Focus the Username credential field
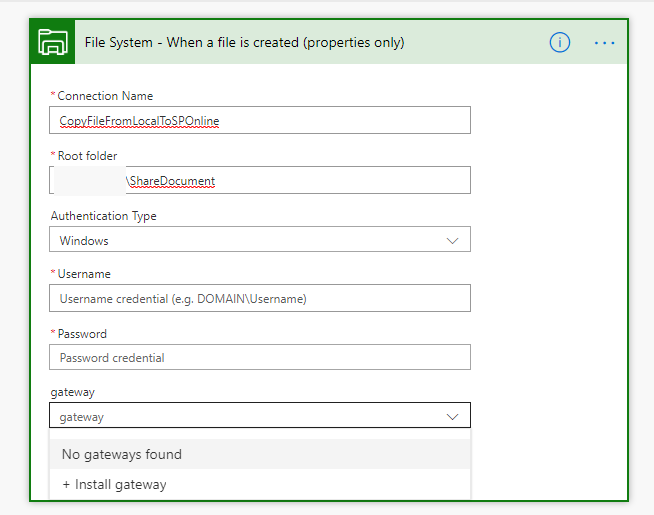 click(260, 298)
